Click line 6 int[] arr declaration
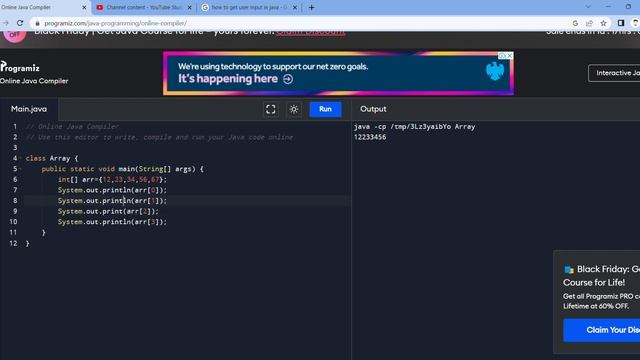 tap(112, 179)
